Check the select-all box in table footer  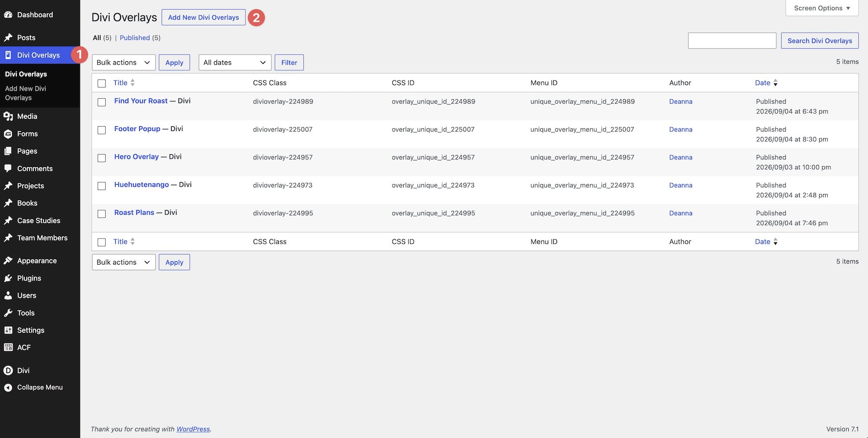[102, 242]
